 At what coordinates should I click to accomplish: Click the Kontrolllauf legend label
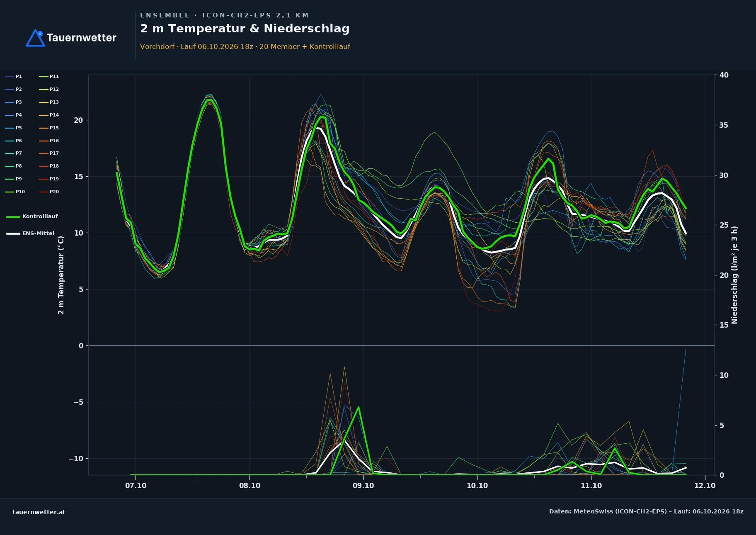[40, 216]
